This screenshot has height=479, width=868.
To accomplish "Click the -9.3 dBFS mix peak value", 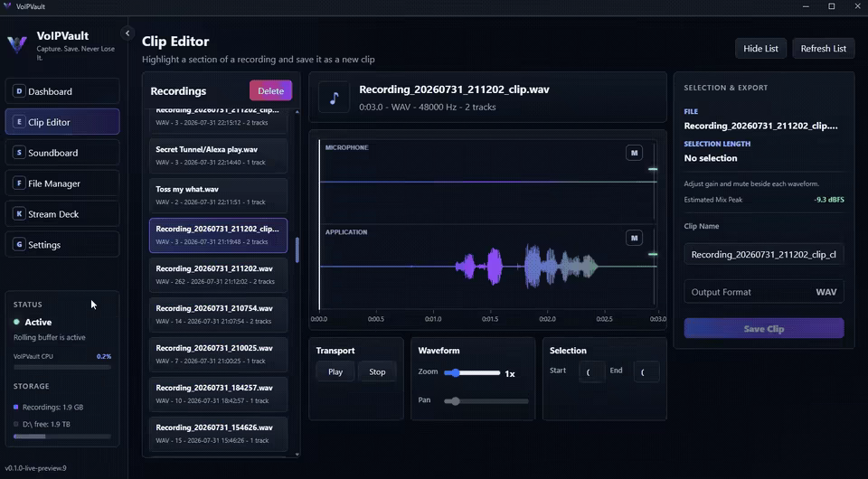I will pyautogui.click(x=829, y=200).
